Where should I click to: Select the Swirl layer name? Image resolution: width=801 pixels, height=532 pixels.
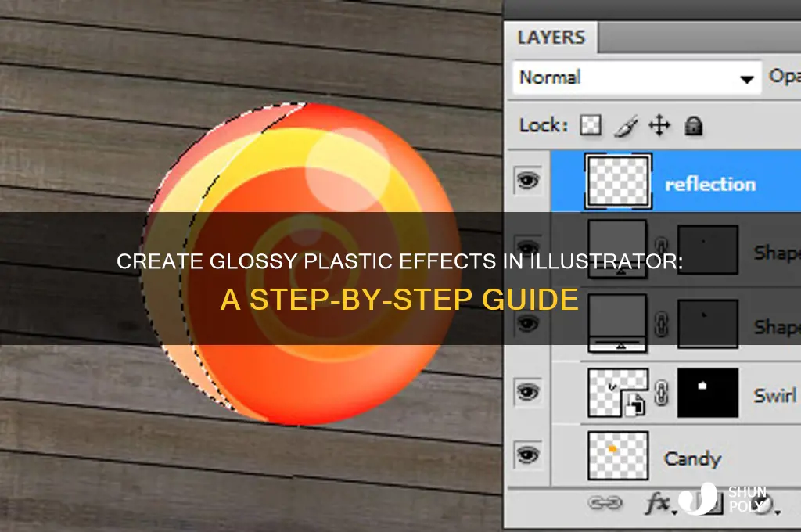point(775,396)
